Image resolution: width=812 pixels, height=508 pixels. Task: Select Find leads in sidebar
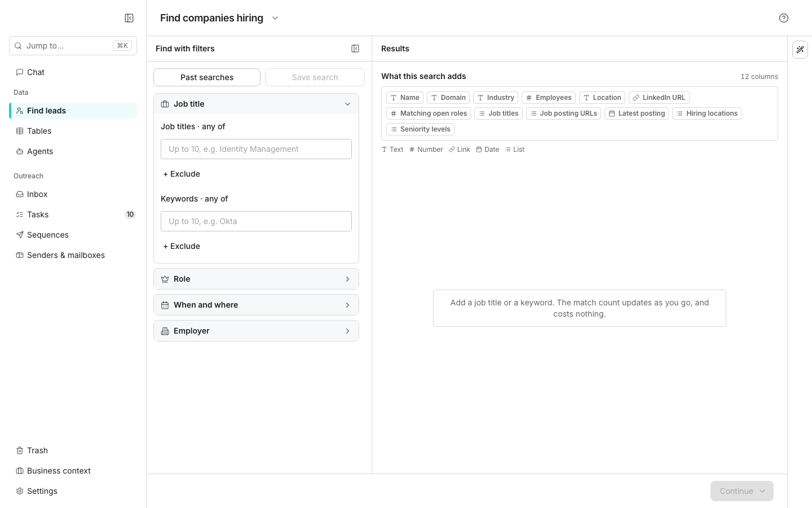coord(73,111)
